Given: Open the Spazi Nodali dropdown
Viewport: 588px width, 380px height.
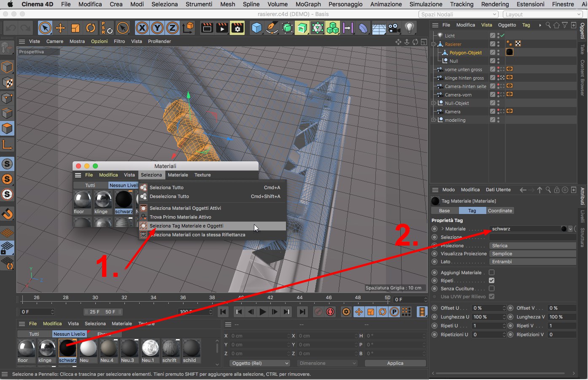Looking at the screenshot, I should tap(459, 14).
